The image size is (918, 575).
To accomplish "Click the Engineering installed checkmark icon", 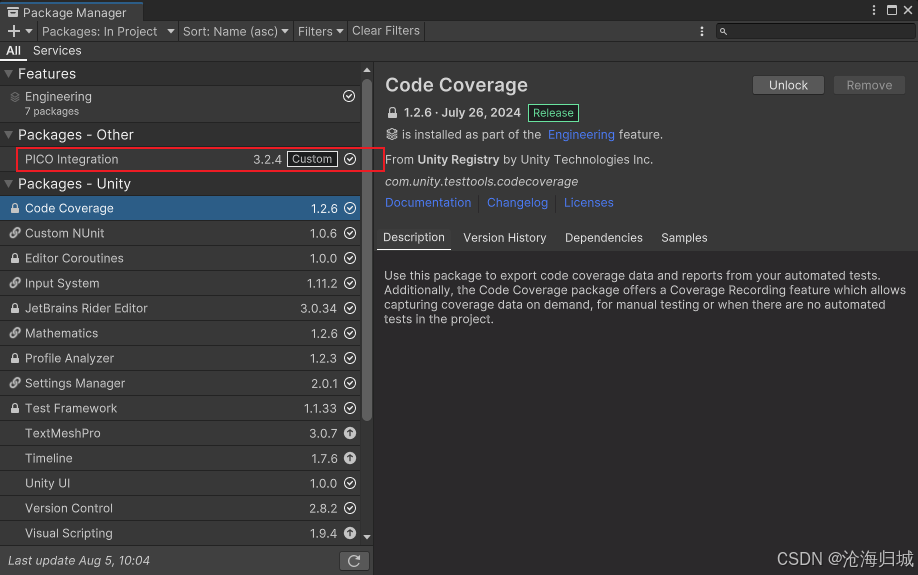I will coord(349,96).
